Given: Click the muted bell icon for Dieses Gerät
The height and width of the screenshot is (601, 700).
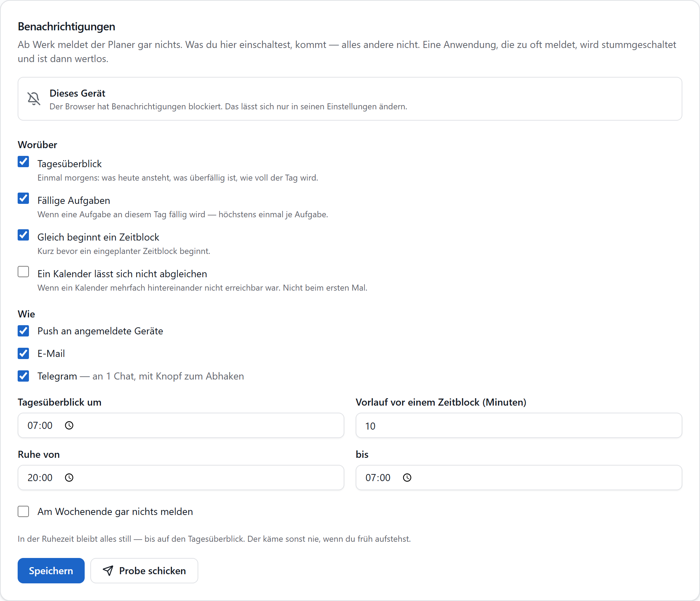Looking at the screenshot, I should coord(34,99).
